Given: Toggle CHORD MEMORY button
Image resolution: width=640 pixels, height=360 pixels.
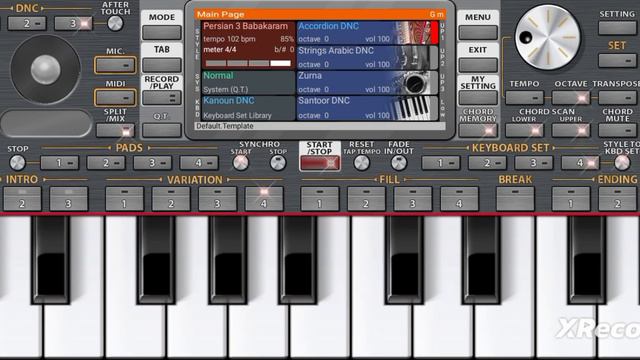Looking at the screenshot, I should coord(478,130).
